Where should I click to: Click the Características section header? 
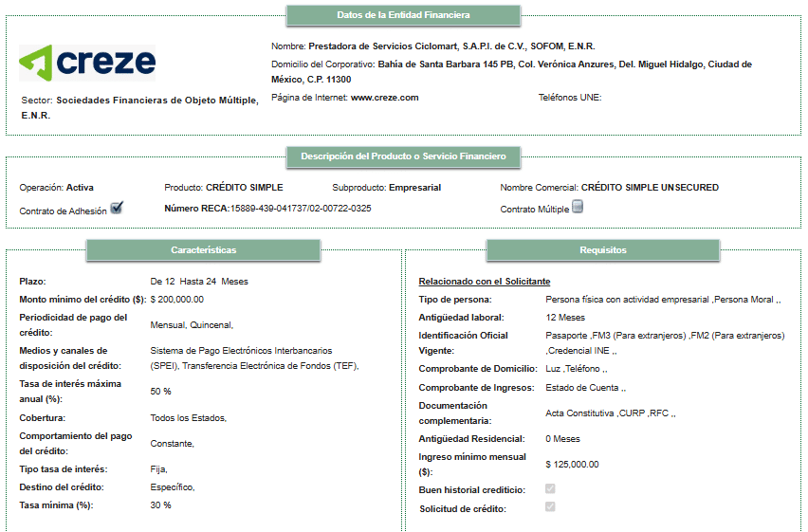(203, 250)
